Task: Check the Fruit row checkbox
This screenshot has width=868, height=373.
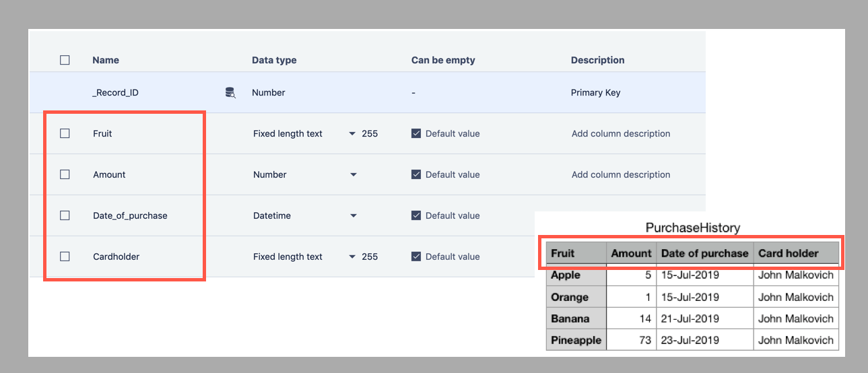Action: click(x=65, y=133)
